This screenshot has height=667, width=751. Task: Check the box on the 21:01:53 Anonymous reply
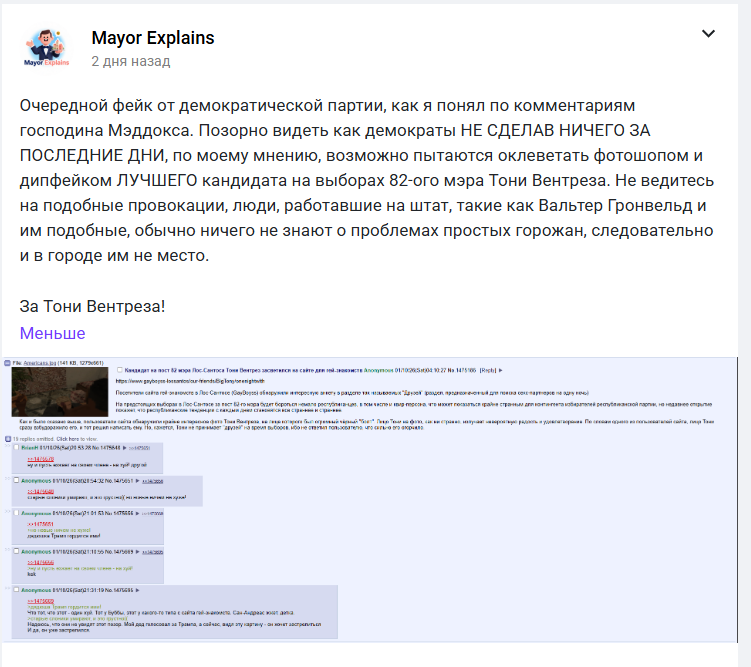point(17,513)
